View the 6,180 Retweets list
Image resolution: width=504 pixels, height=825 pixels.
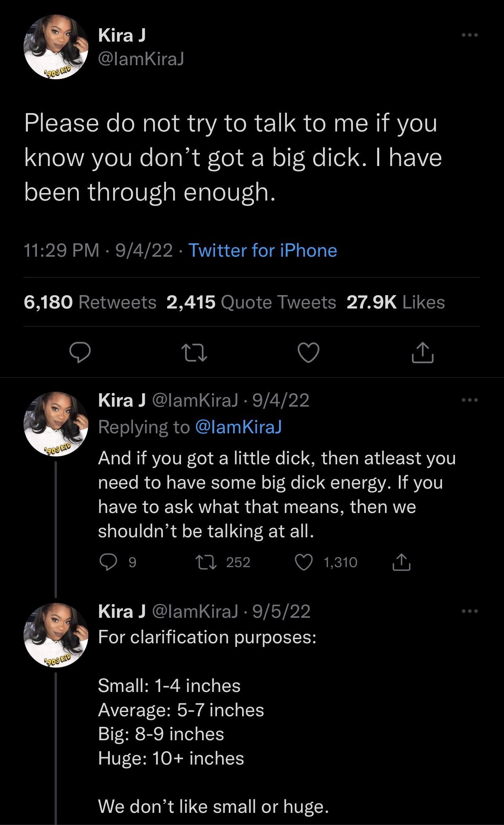click(x=90, y=302)
